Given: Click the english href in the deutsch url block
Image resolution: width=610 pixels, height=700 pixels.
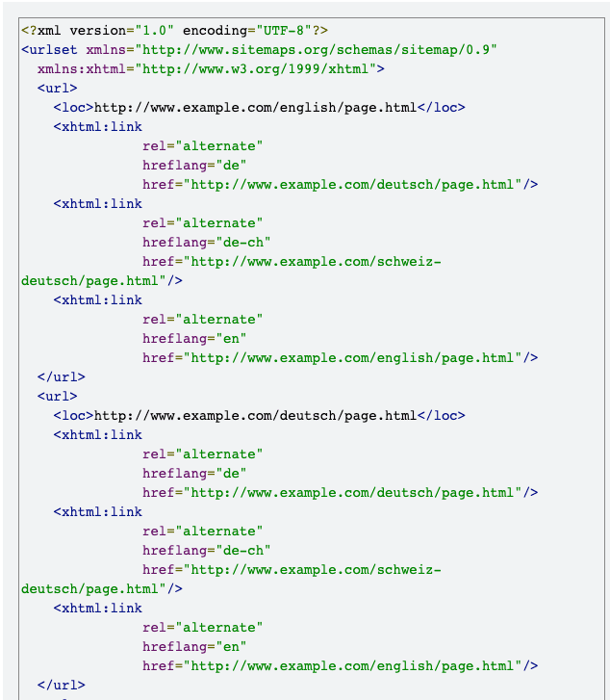Looking at the screenshot, I should pyautogui.click(x=340, y=666).
